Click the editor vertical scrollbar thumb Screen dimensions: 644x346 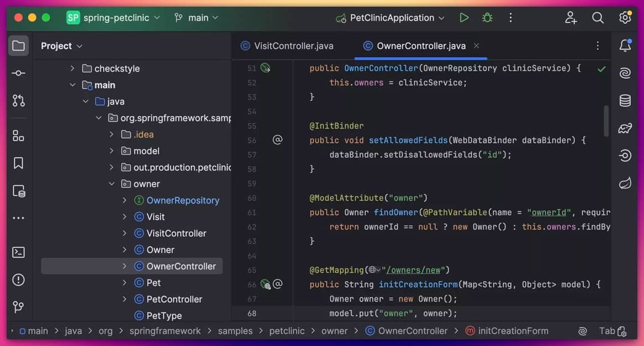(606, 121)
